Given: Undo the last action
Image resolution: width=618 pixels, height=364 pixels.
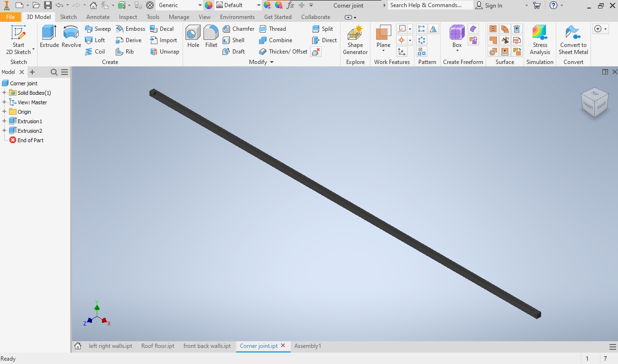Looking at the screenshot, I should 59,5.
